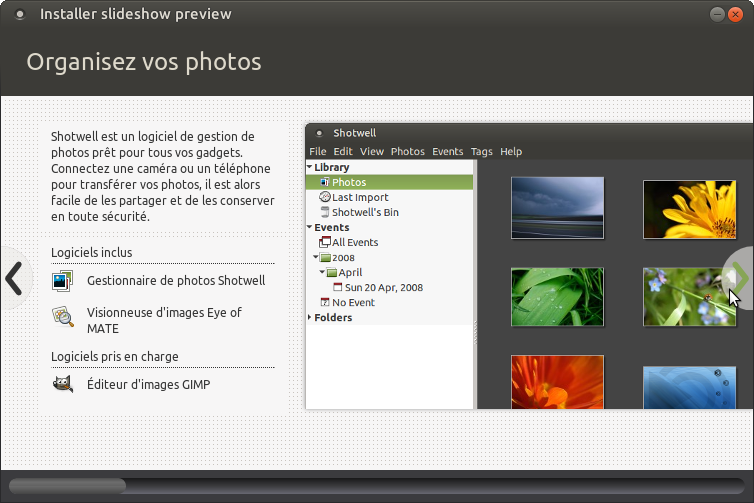This screenshot has height=503, width=754.
Task: Click the Sun 20 Apr calendar icon
Action: pyautogui.click(x=338, y=288)
